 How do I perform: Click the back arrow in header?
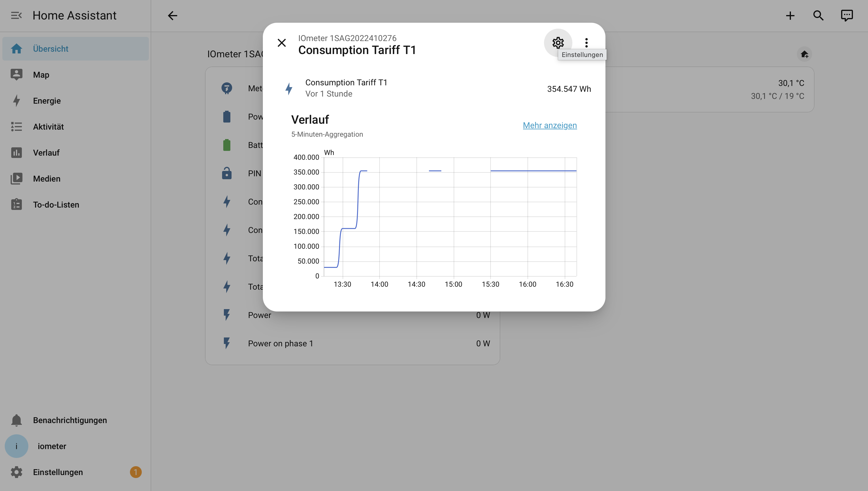(172, 16)
